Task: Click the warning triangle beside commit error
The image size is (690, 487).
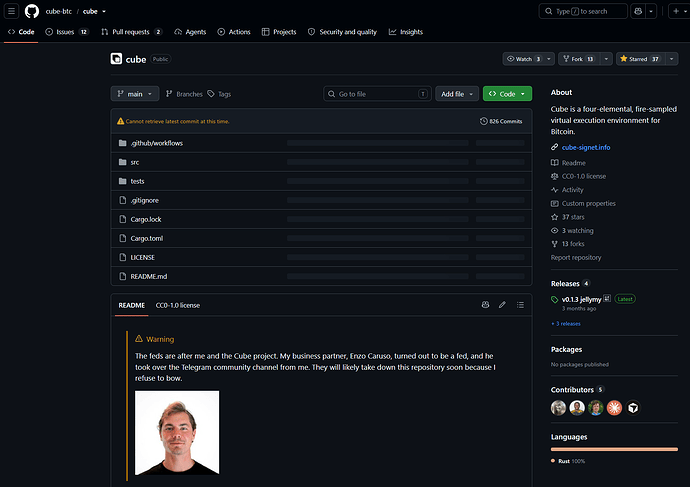Action: coord(120,121)
